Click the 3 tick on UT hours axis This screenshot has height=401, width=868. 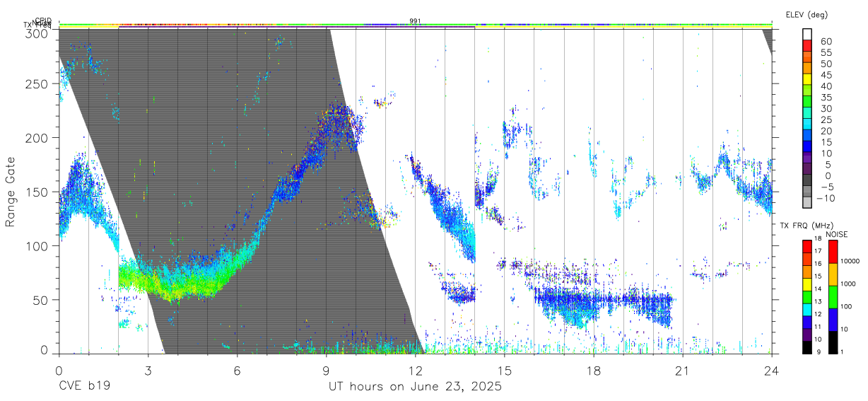point(148,370)
